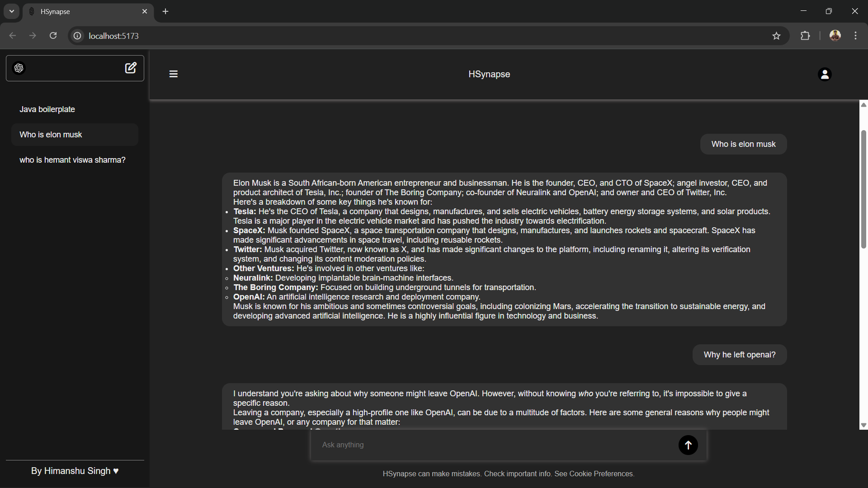Toggle sidebar with hamburger menu icon

click(173, 74)
